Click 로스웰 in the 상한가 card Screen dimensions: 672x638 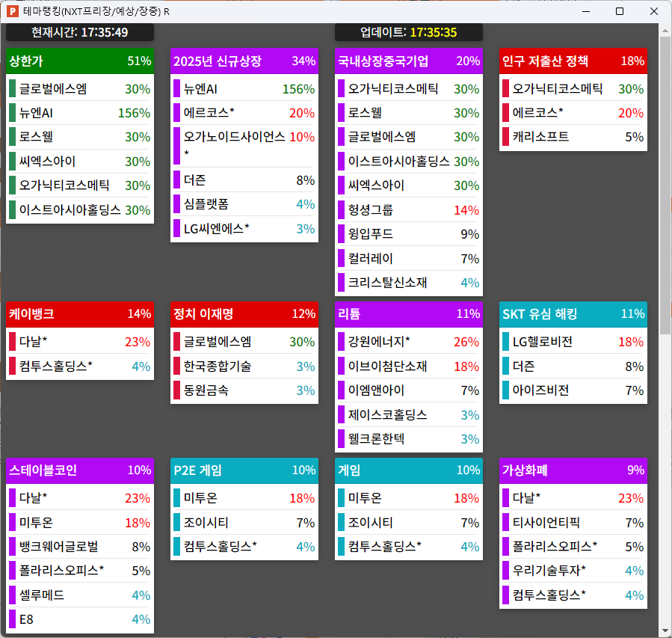(x=80, y=137)
